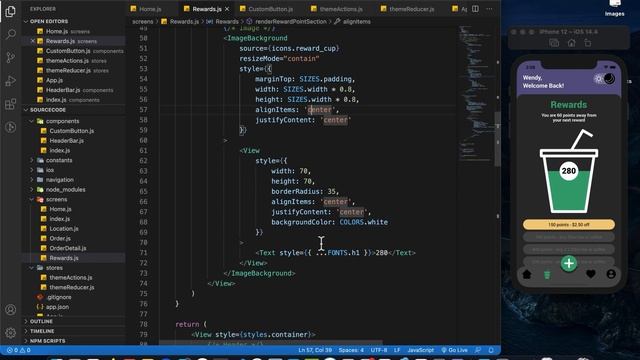Open Order.js in the screens folder
The height and width of the screenshot is (360, 640).
(x=60, y=238)
